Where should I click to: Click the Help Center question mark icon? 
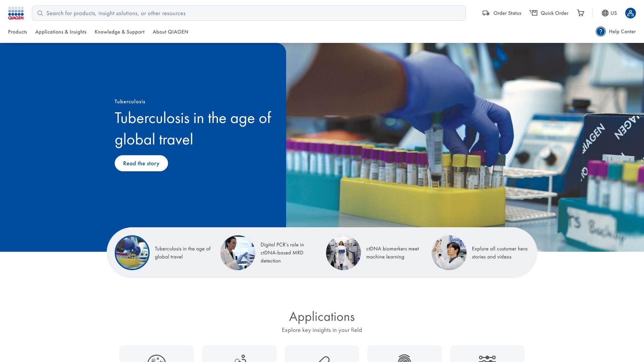pyautogui.click(x=600, y=32)
